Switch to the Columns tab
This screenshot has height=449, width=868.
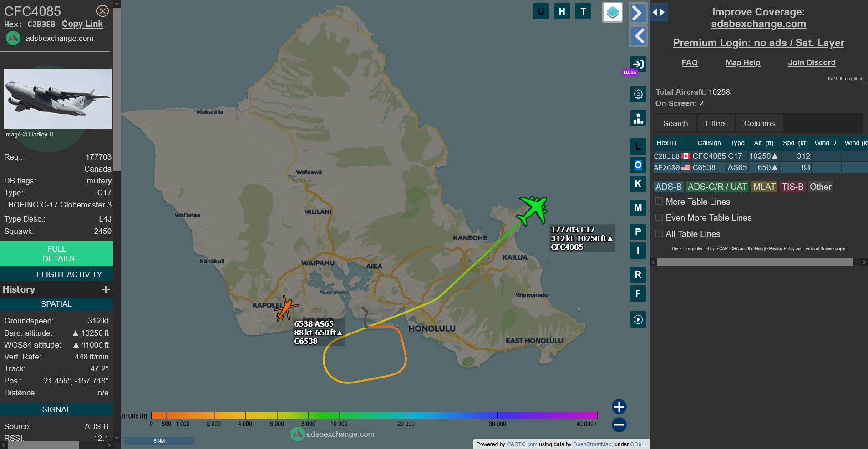point(759,123)
